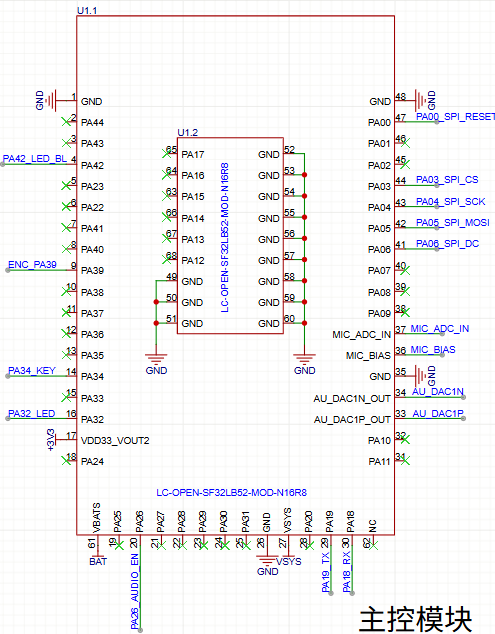Click the PA00 pin name
The image size is (495, 634).
379,122
